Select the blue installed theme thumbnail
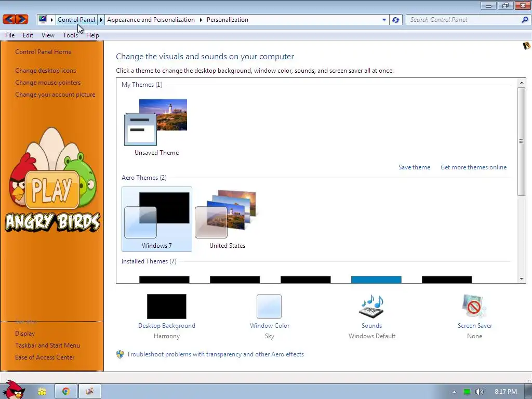532x399 pixels. click(376, 280)
